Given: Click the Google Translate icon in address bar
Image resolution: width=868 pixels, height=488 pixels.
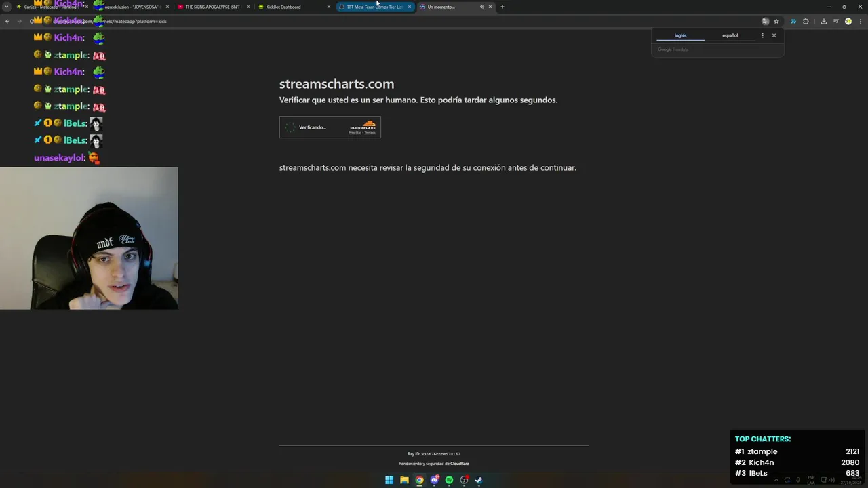Looking at the screenshot, I should 765,21.
